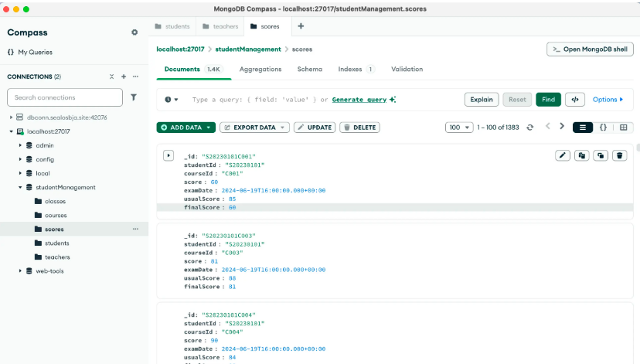This screenshot has height=364, width=640.
Task: Switch to the students tab
Action: click(172, 26)
